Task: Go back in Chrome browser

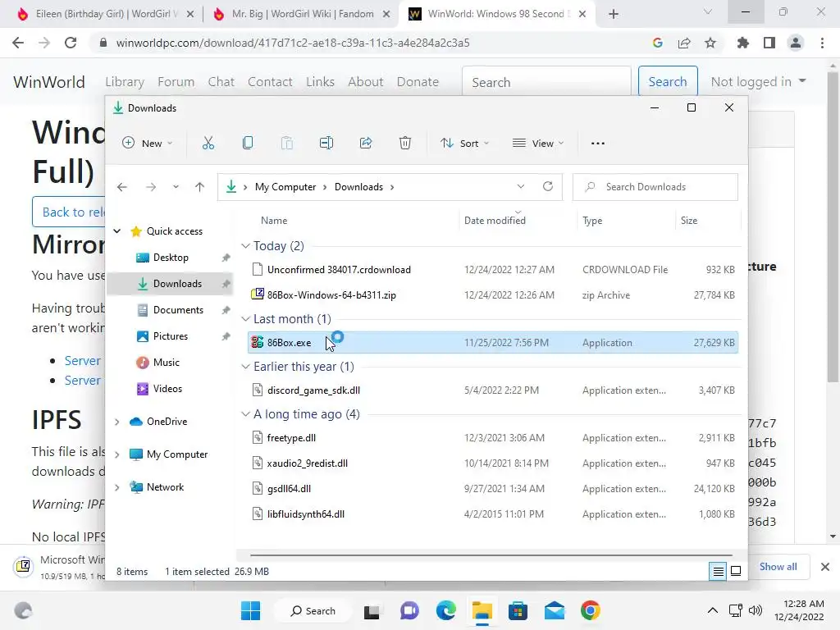Action: [18, 43]
